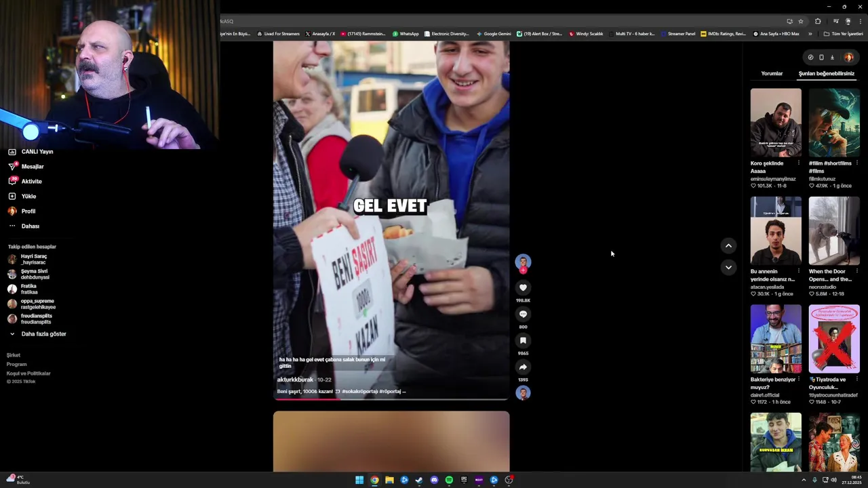Save the video with the bookmark icon
The image size is (868, 488).
click(523, 340)
